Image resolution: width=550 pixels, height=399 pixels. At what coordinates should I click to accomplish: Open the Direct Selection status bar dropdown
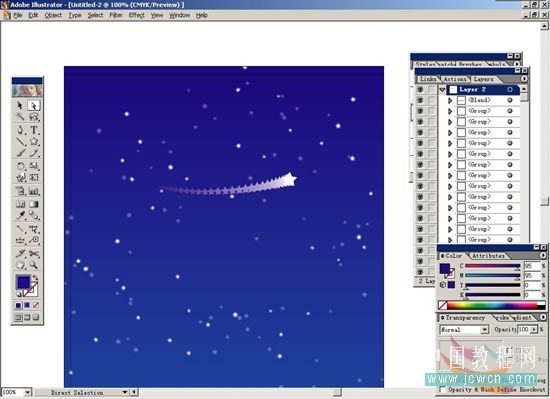coord(125,392)
